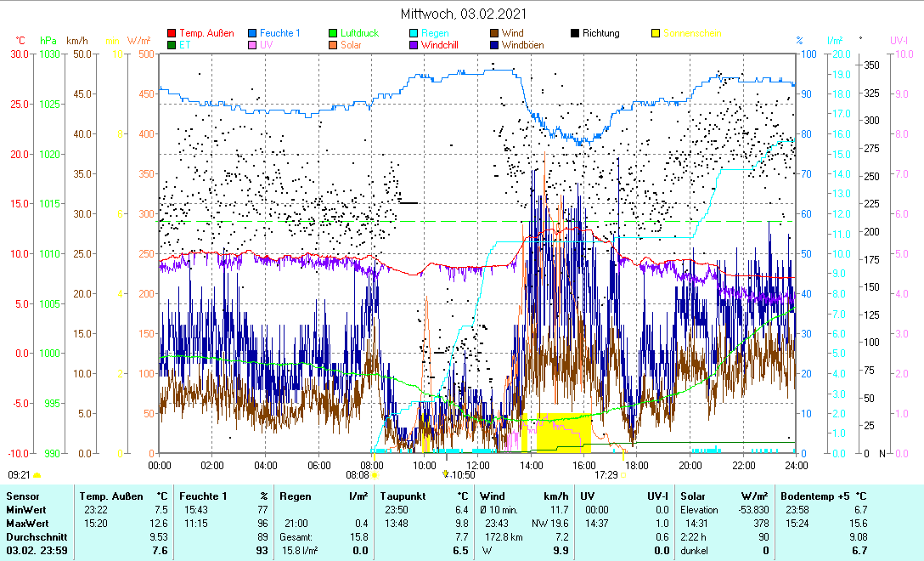Screen dimensions: 924x561
Task: Click the Solar legend label
Action: click(351, 44)
